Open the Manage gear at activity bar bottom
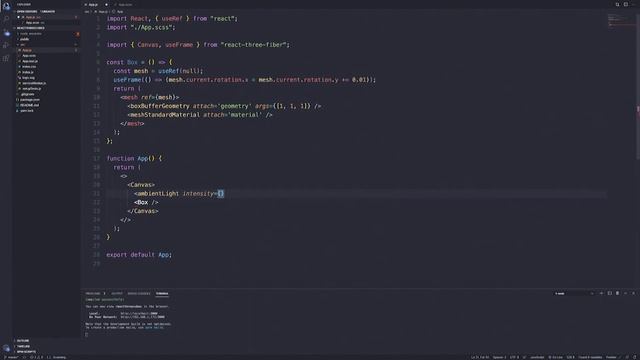 click(6, 348)
